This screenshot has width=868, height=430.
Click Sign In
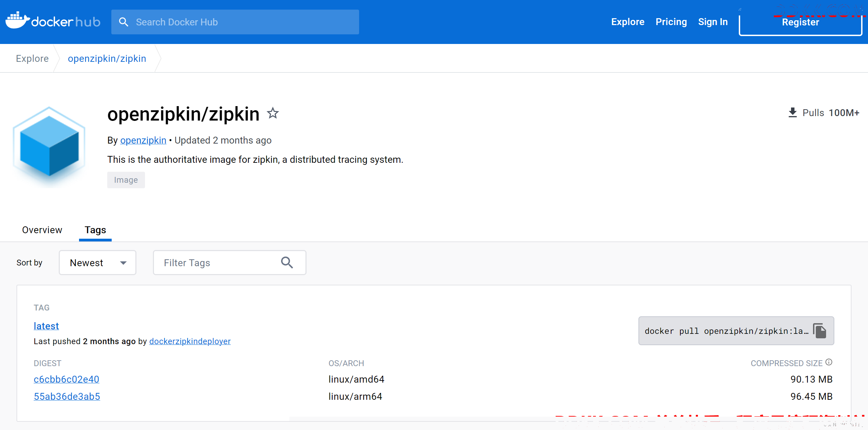point(713,22)
